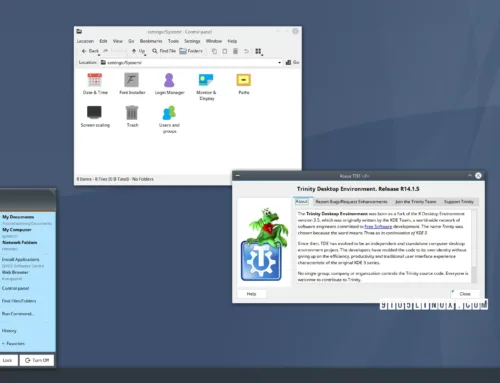Open the Tools menu
This screenshot has height=383, width=500.
click(x=173, y=41)
